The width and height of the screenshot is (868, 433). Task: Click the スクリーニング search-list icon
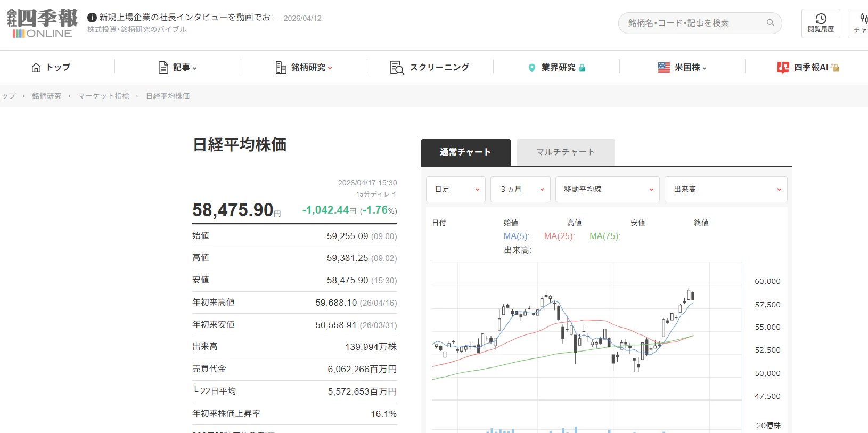coord(397,68)
